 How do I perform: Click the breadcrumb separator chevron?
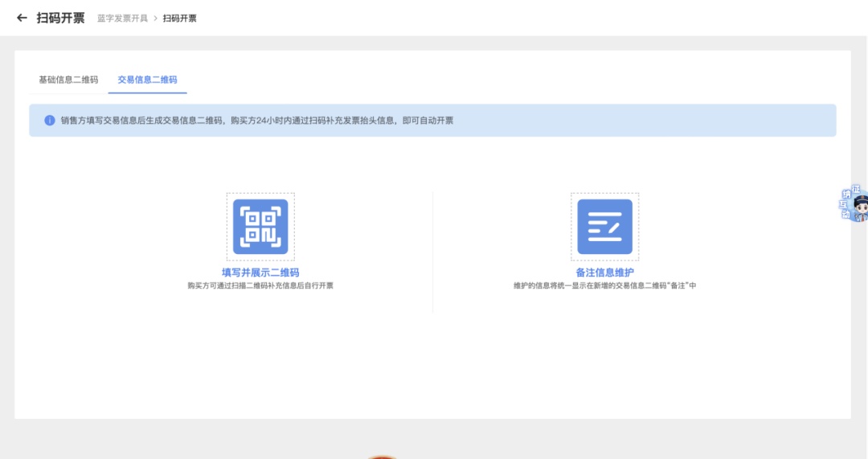[x=155, y=18]
